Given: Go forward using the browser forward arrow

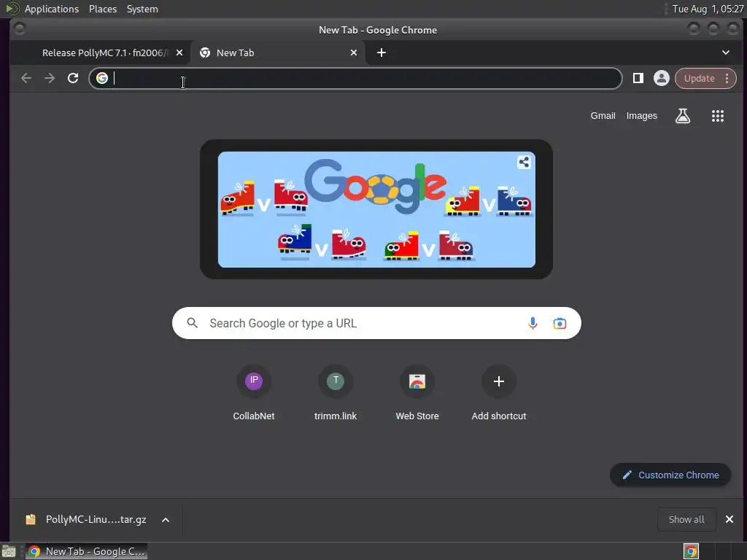Looking at the screenshot, I should pos(50,78).
